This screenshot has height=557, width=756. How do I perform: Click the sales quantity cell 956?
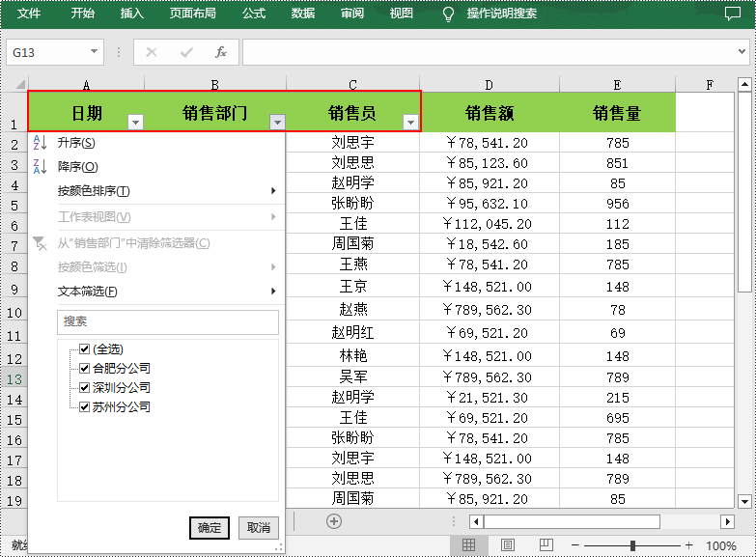pyautogui.click(x=617, y=204)
